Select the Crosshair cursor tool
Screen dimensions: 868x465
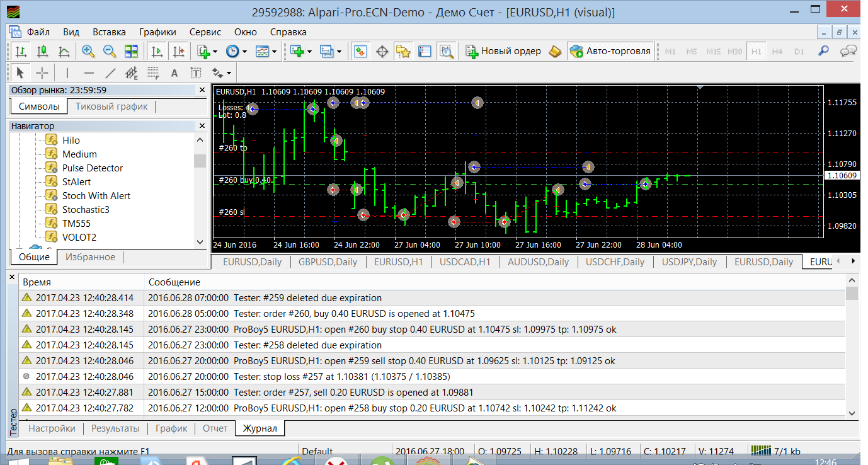pyautogui.click(x=42, y=72)
